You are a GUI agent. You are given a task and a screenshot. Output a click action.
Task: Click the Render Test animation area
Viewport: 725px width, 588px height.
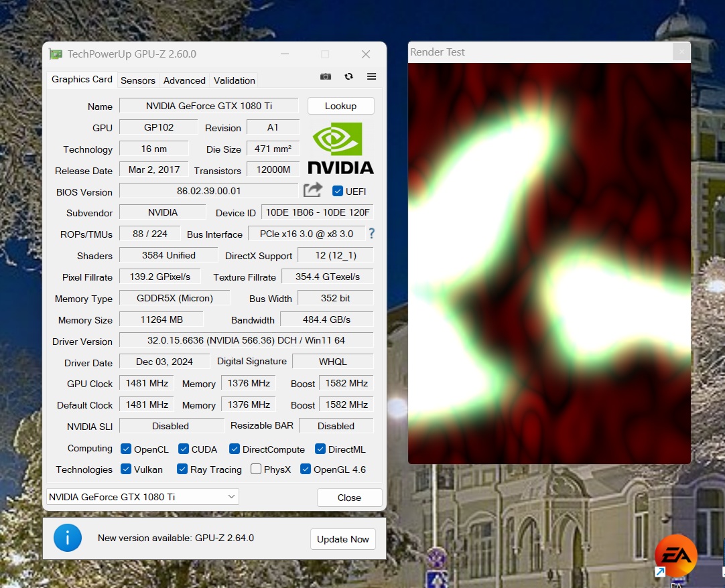point(549,263)
